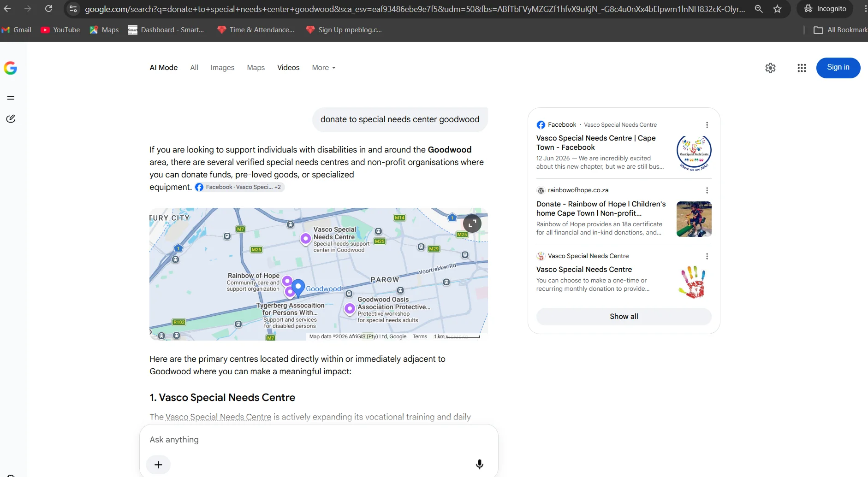Image resolution: width=868 pixels, height=477 pixels.
Task: Focus the Ask anything input field
Action: [318, 440]
